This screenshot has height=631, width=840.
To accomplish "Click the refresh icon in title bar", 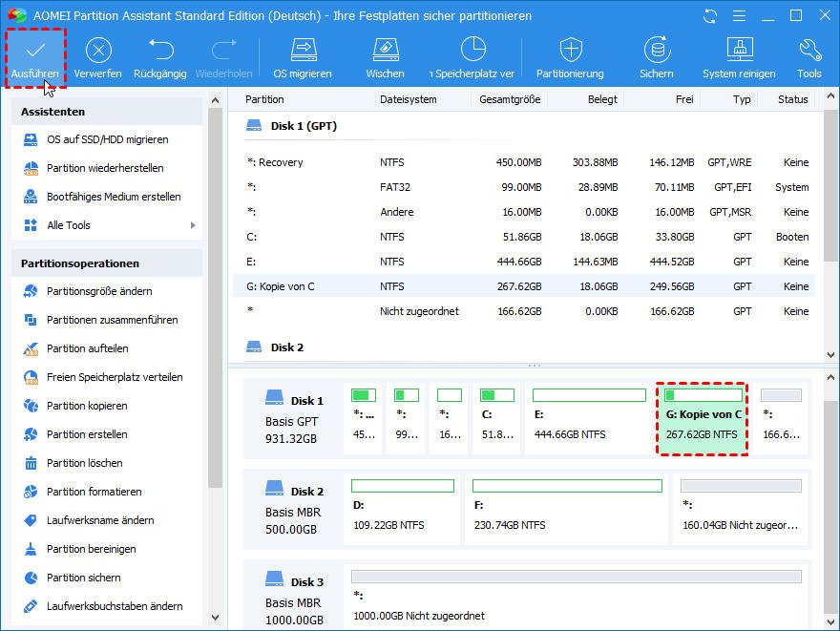I will (x=710, y=16).
